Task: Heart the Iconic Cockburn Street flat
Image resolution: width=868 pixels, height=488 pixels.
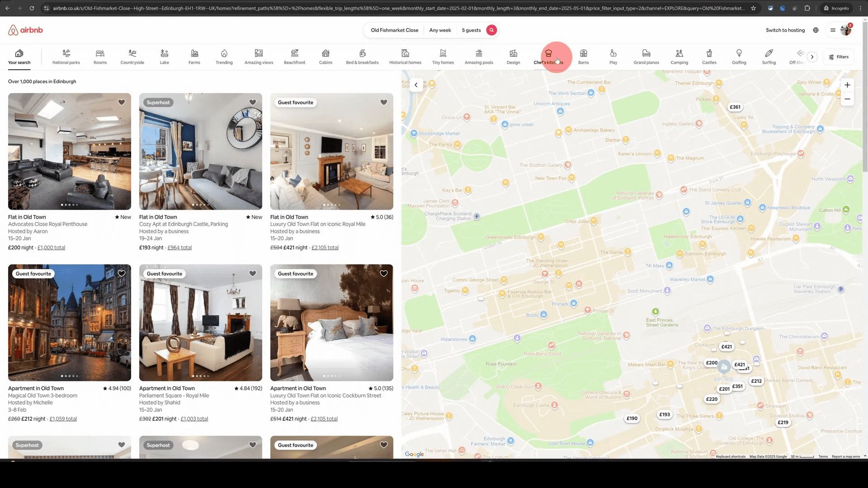Action: (x=384, y=273)
